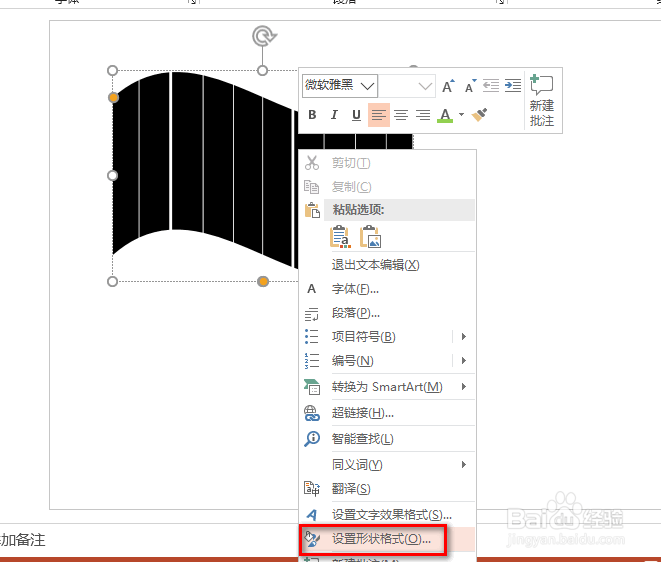
Task: Toggle underline in mini toolbar
Action: [356, 115]
